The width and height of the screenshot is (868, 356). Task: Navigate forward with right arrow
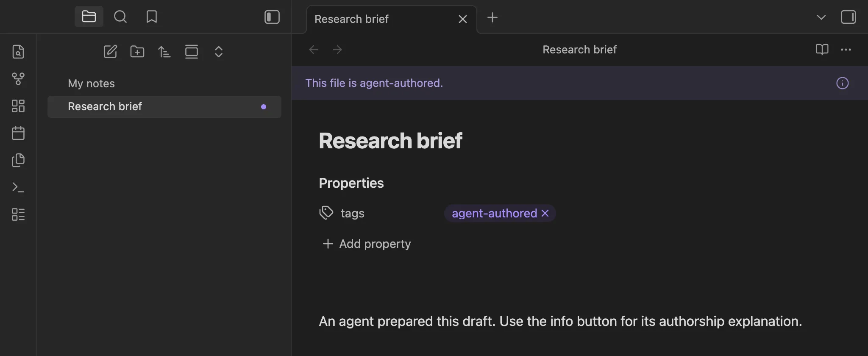337,50
